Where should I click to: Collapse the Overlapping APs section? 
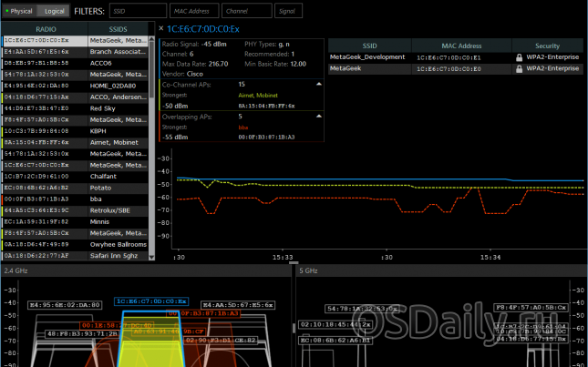pyautogui.click(x=319, y=117)
